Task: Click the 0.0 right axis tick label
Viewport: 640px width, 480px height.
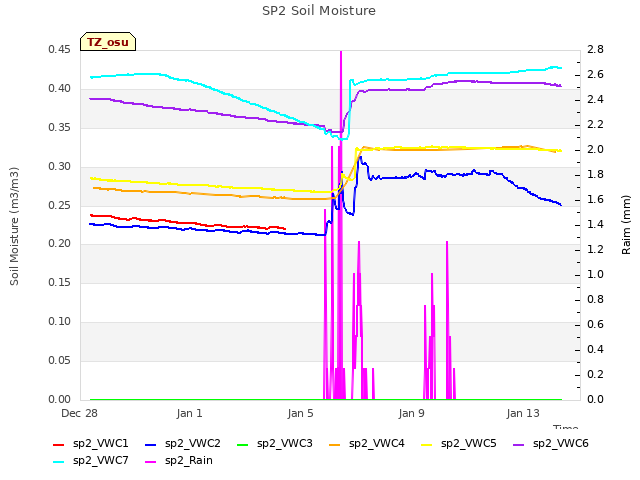Action: [x=595, y=400]
